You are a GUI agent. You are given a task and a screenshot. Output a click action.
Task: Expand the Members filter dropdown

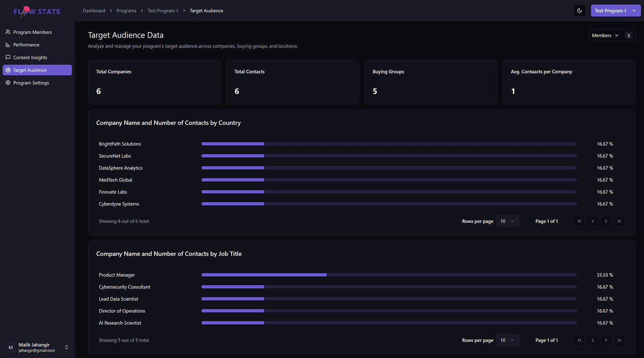point(605,35)
